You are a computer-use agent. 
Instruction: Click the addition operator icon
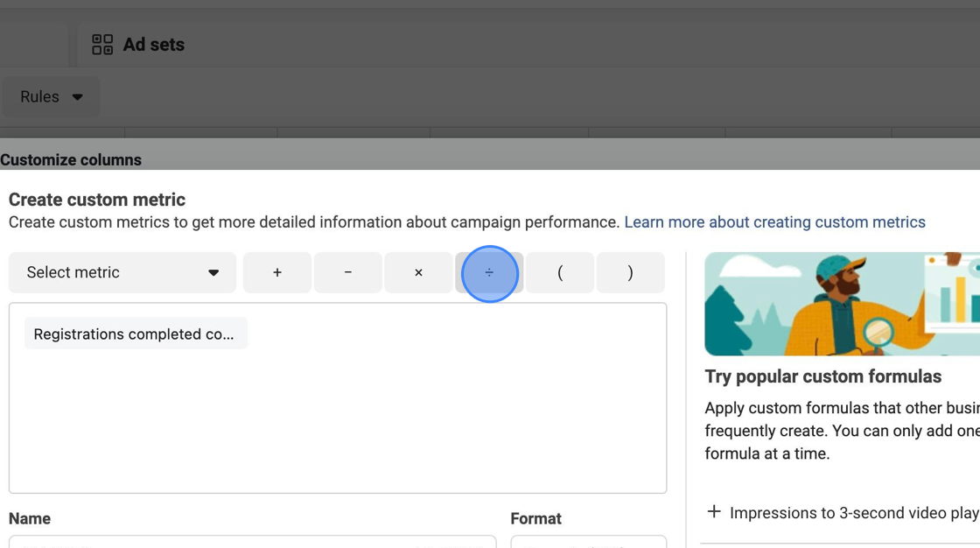point(276,272)
